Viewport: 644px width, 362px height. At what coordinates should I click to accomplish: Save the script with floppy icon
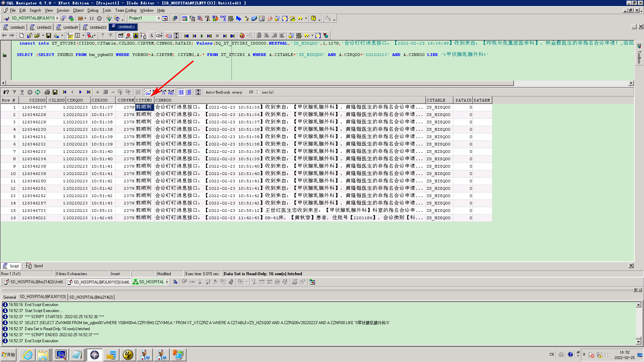coord(49,36)
